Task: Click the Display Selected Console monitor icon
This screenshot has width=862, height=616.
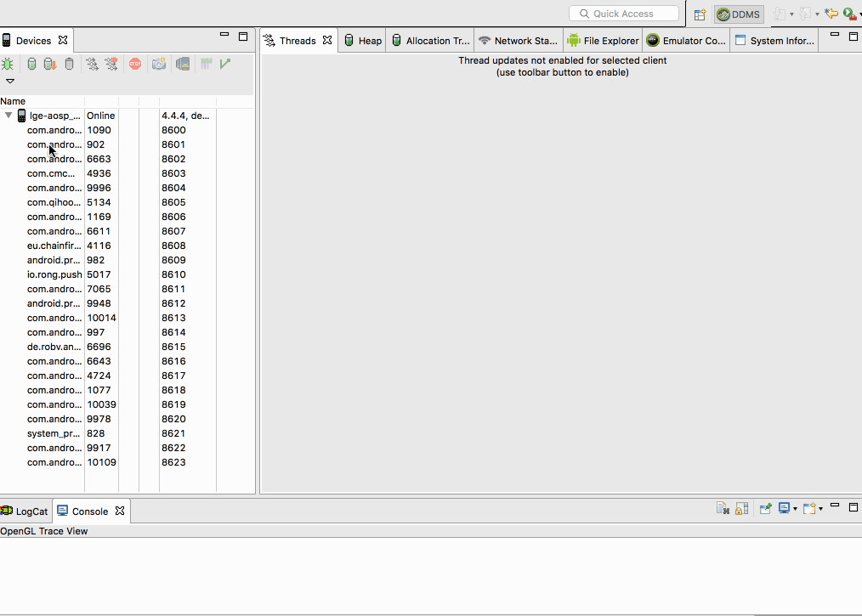Action: point(785,508)
